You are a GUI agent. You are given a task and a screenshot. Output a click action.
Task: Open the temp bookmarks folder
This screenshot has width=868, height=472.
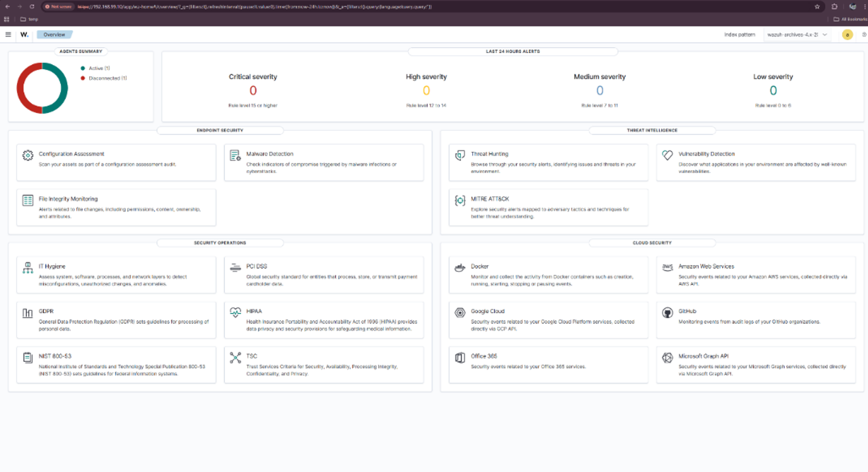[29, 19]
